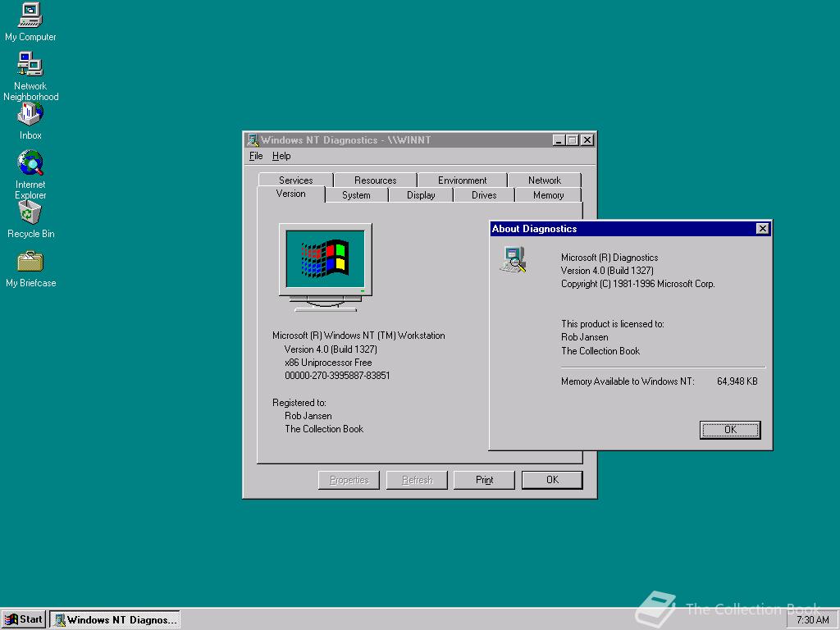Open the Memory tab
The image size is (840, 630).
pos(547,194)
